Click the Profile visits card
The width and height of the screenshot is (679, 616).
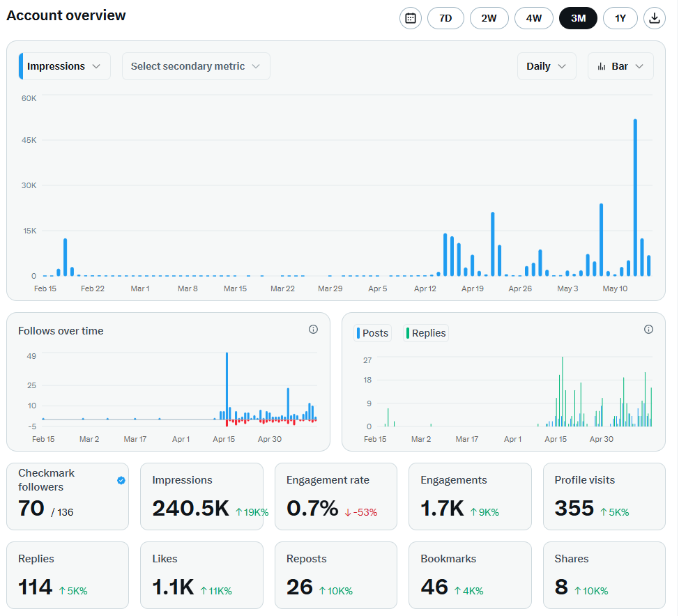[x=604, y=496]
